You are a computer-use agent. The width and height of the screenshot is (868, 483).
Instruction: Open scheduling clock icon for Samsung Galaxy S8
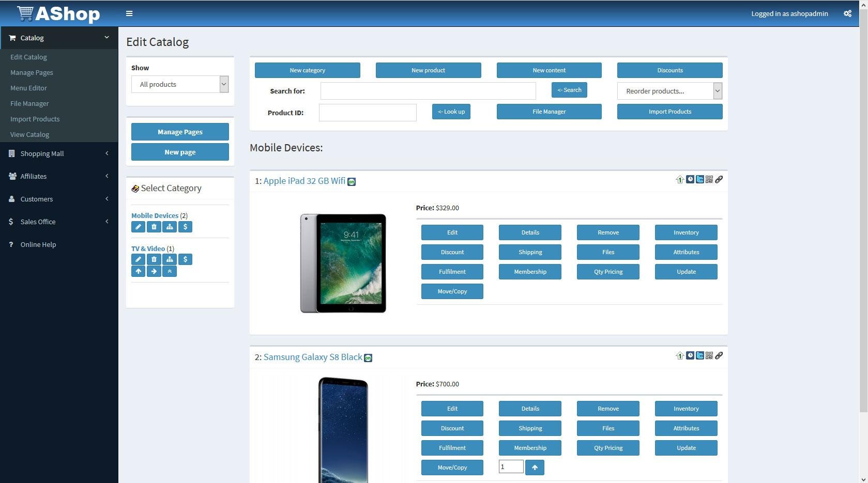(690, 355)
